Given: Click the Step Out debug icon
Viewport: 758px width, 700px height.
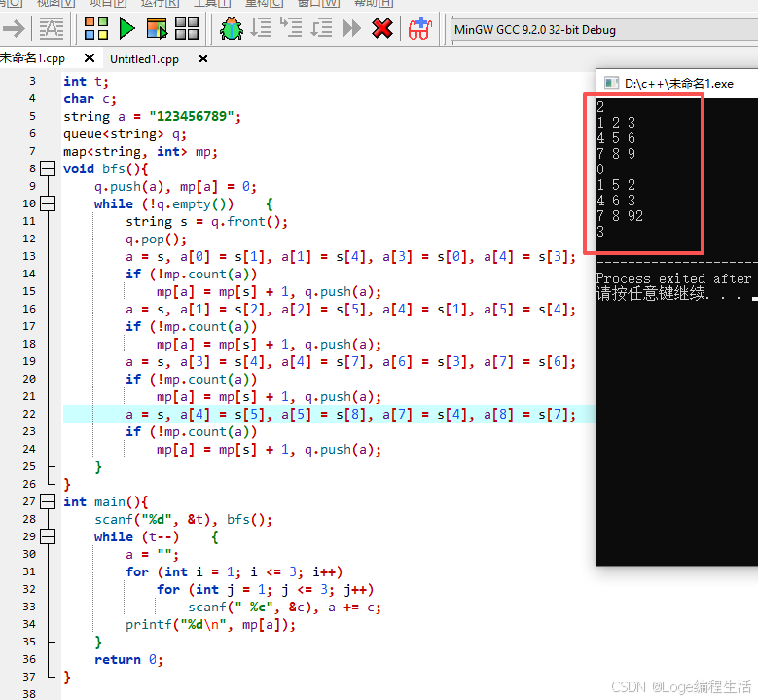Looking at the screenshot, I should click(x=321, y=28).
